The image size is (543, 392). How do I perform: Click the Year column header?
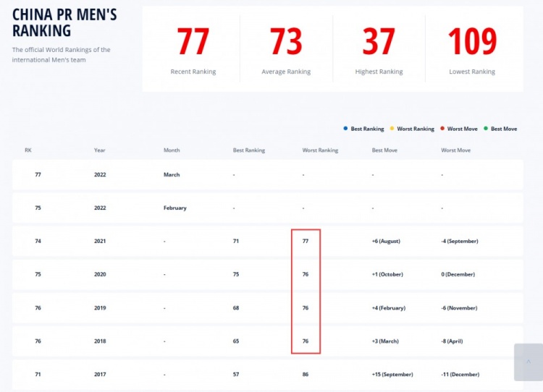99,150
